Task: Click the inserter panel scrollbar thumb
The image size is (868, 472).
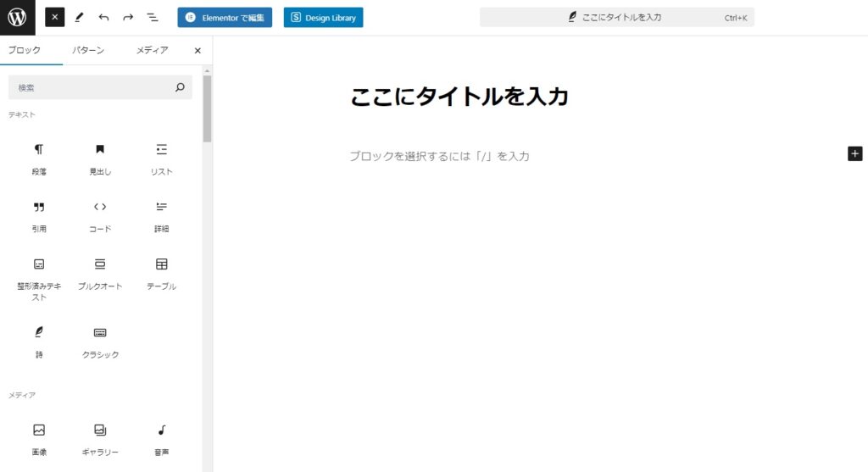Action: (207, 110)
